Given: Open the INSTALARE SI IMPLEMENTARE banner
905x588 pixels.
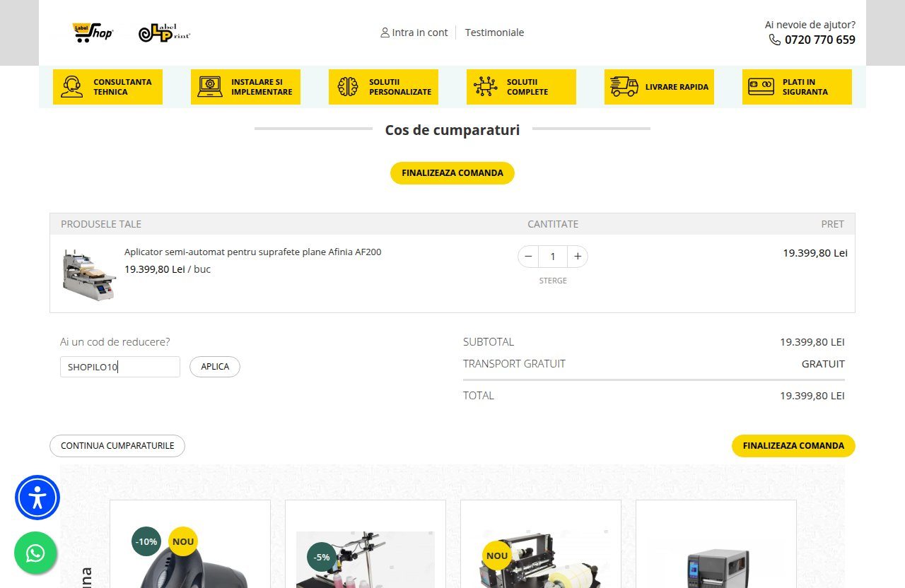Looking at the screenshot, I should click(245, 87).
